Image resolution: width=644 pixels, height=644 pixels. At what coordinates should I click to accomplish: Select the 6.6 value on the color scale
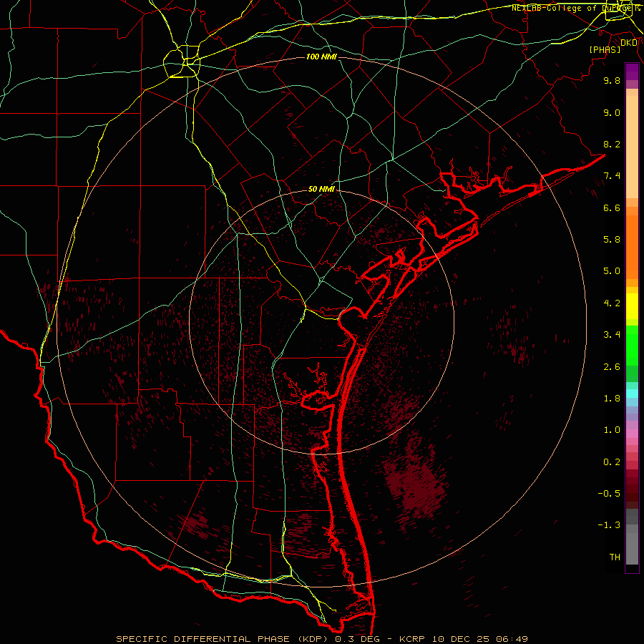(x=612, y=208)
